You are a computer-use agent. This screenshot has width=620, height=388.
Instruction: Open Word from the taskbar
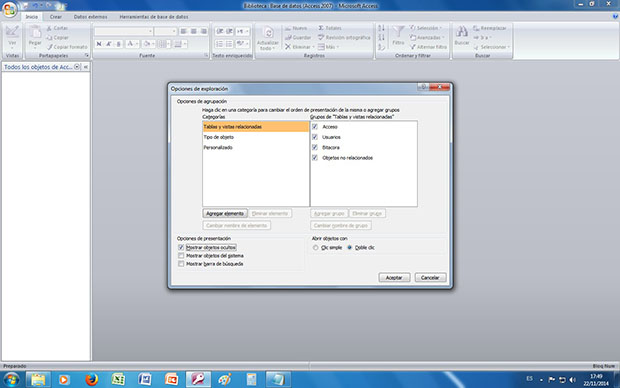[145, 379]
